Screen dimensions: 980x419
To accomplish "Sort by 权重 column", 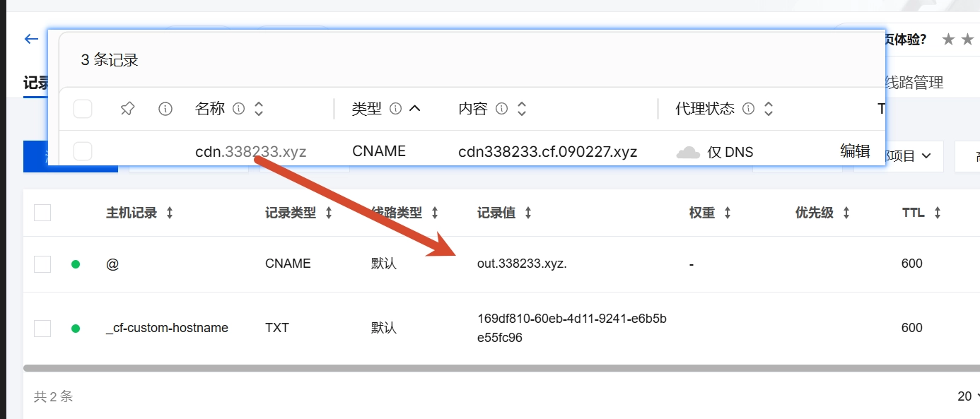I will coord(728,213).
